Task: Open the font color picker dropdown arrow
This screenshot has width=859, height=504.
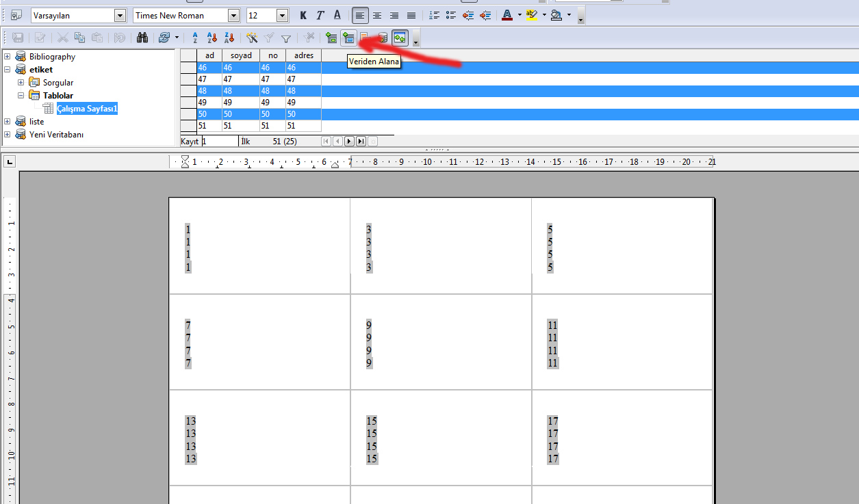Action: click(x=520, y=14)
